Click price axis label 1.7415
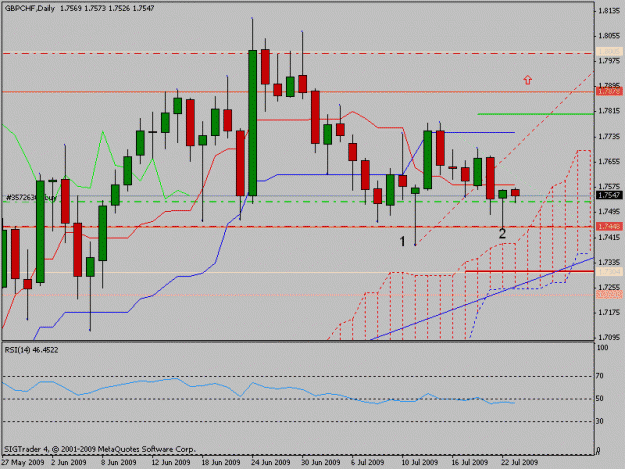Viewport: 625px width, 469px height. [609, 237]
